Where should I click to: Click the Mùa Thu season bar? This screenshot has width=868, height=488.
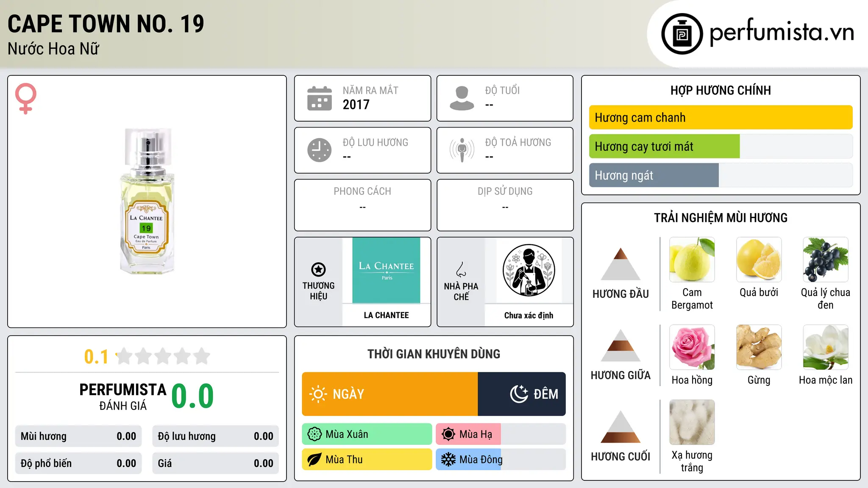(x=367, y=460)
